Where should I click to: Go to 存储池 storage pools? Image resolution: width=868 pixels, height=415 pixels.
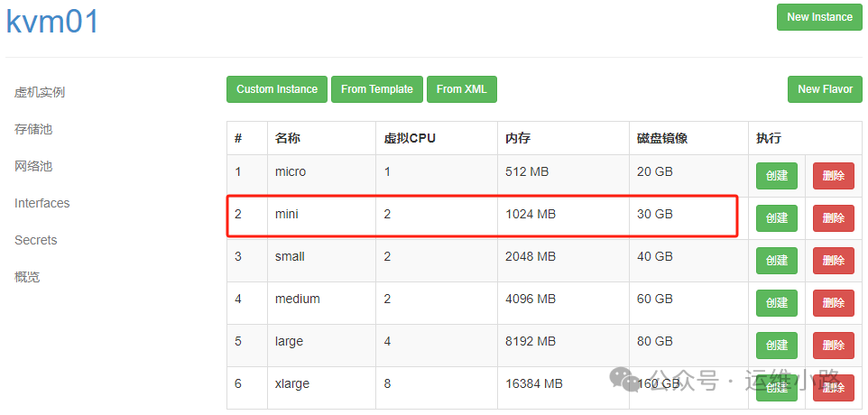[x=33, y=129]
